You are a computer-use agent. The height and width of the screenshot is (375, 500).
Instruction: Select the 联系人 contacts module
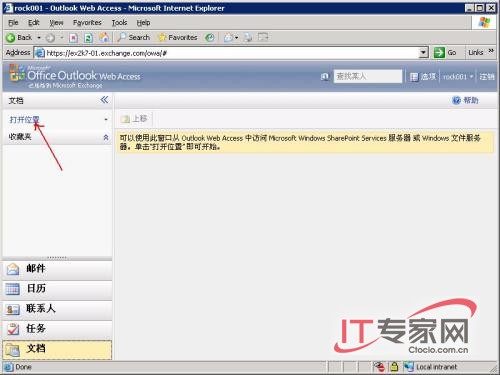(57, 309)
